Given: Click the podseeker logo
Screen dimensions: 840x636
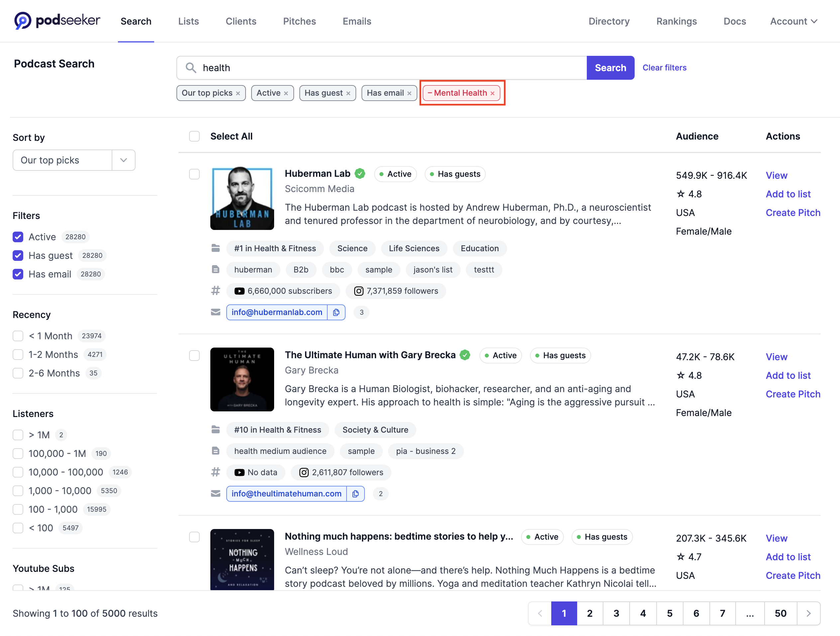Looking at the screenshot, I should pos(57,21).
